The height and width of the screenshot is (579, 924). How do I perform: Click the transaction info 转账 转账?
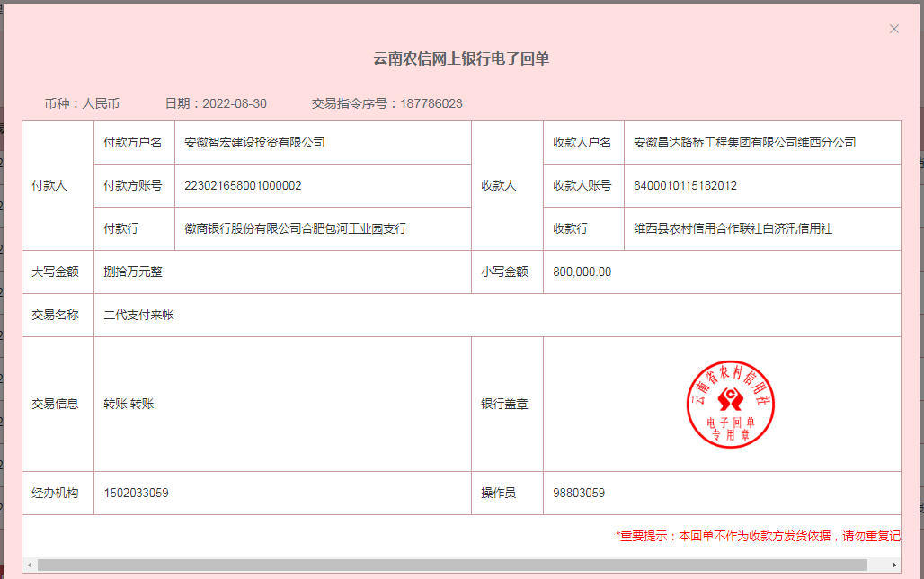(129, 404)
